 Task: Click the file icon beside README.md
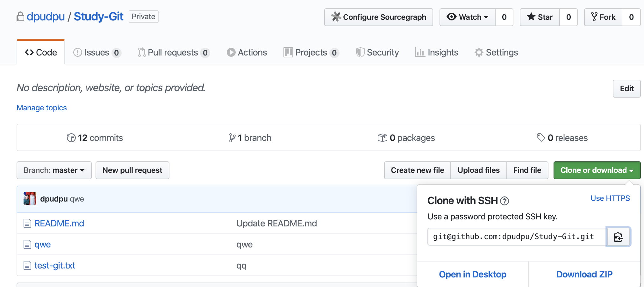[x=27, y=223]
